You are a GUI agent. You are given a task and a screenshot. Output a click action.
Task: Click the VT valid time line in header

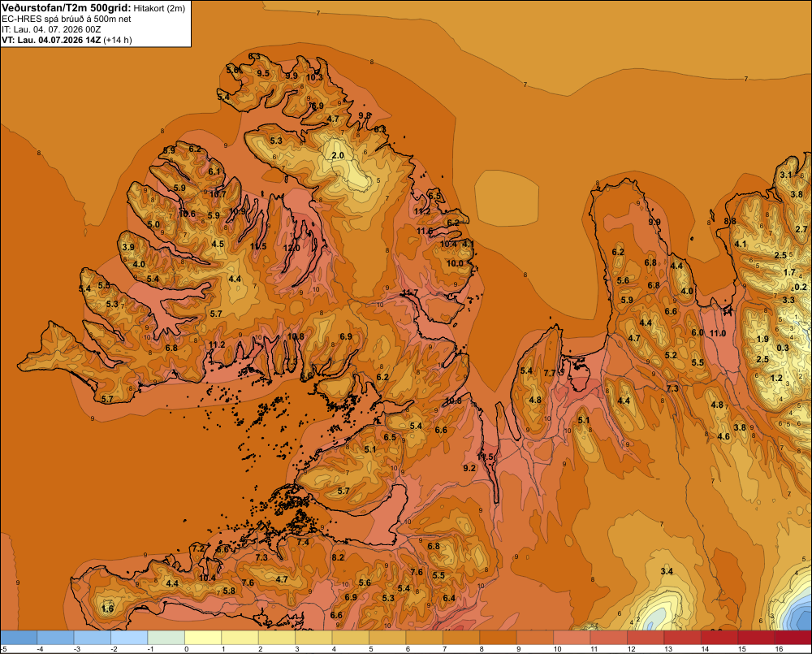[x=67, y=40]
